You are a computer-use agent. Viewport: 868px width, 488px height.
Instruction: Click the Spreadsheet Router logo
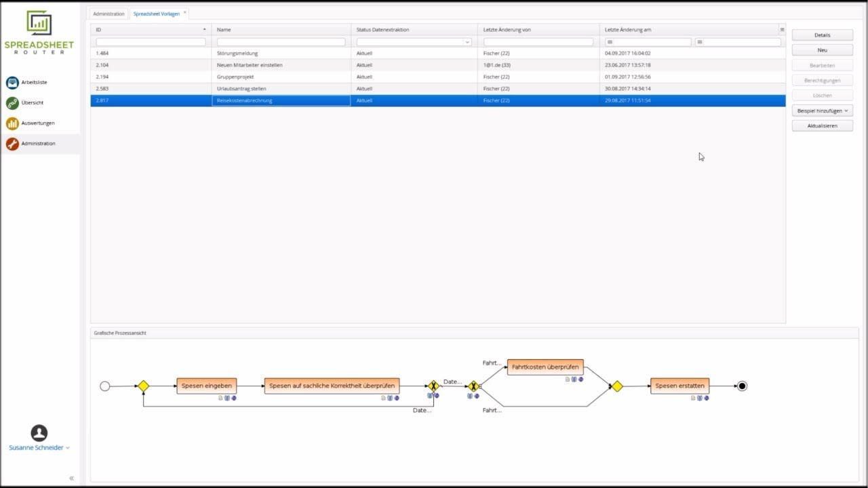tap(39, 33)
